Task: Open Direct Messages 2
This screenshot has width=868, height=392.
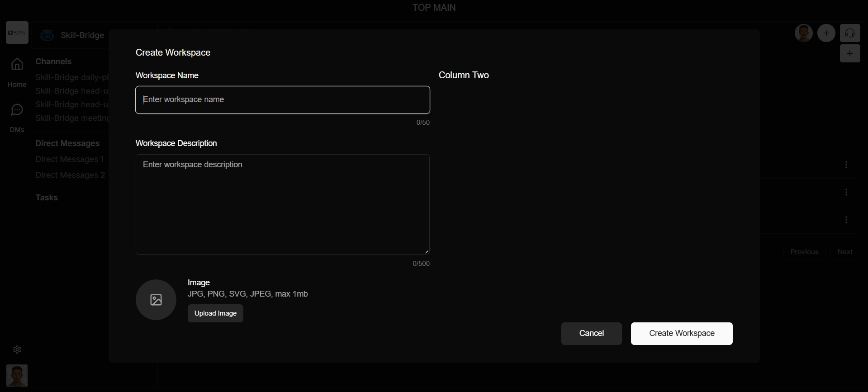Action: pos(70,175)
